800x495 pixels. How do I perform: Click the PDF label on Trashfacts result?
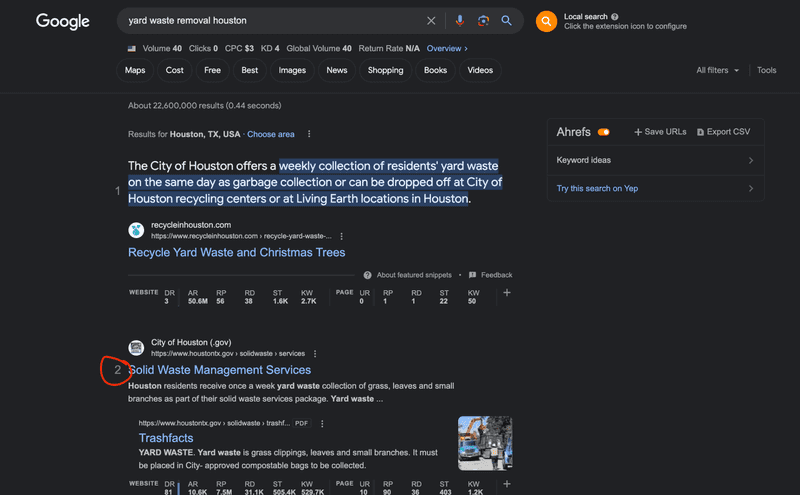point(302,424)
